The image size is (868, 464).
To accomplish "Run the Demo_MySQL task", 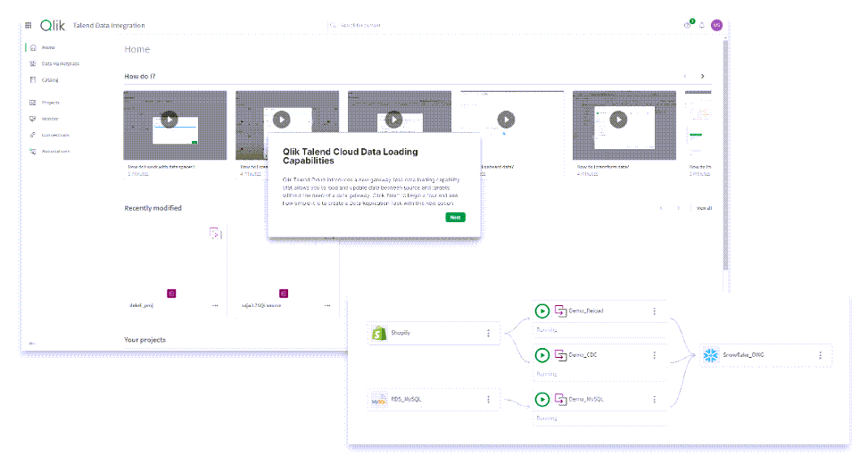I will pyautogui.click(x=542, y=399).
